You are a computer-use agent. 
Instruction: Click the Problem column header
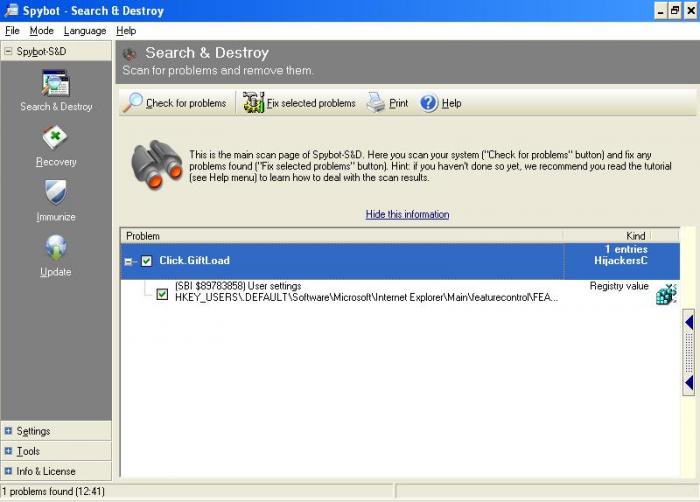tap(342, 236)
